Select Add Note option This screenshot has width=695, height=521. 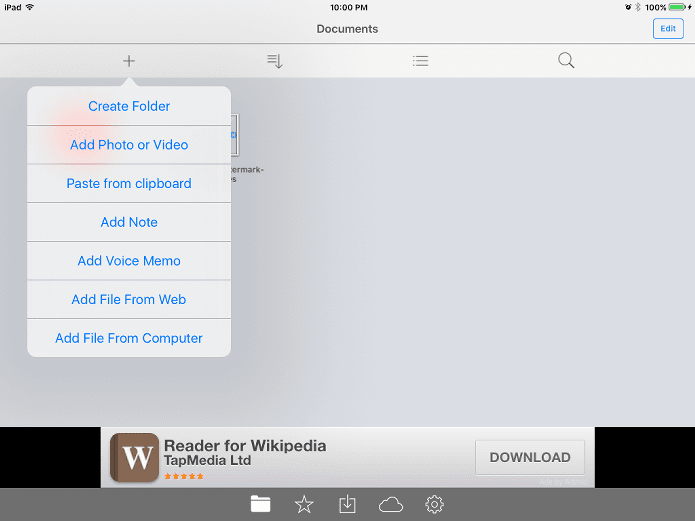[x=129, y=222]
